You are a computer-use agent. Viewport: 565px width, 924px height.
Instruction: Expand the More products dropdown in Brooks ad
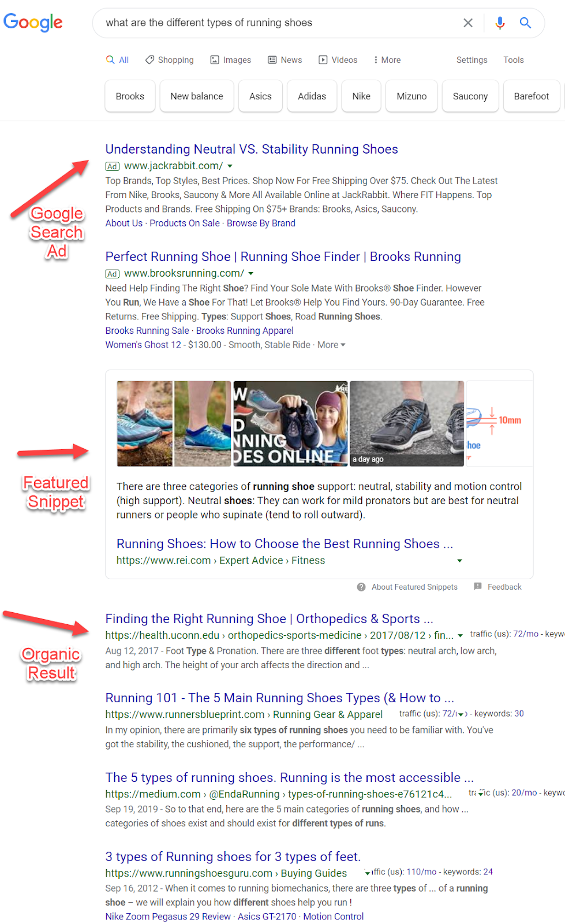tap(331, 345)
